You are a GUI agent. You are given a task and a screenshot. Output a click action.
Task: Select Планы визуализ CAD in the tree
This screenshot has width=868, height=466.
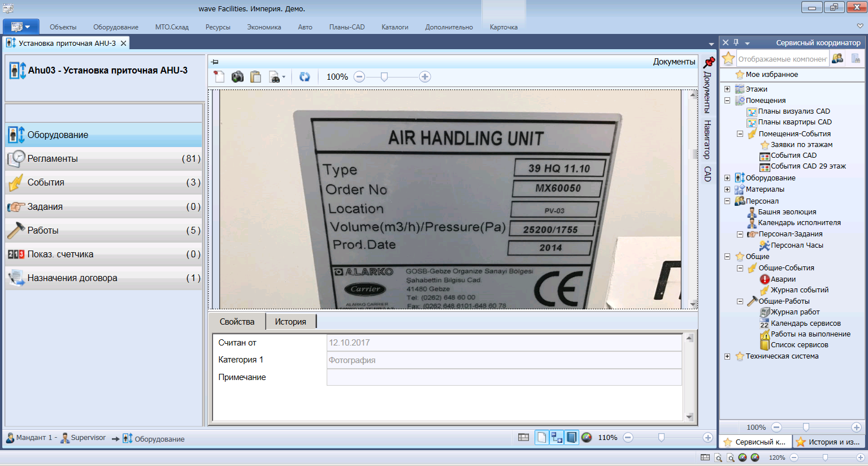[794, 111]
